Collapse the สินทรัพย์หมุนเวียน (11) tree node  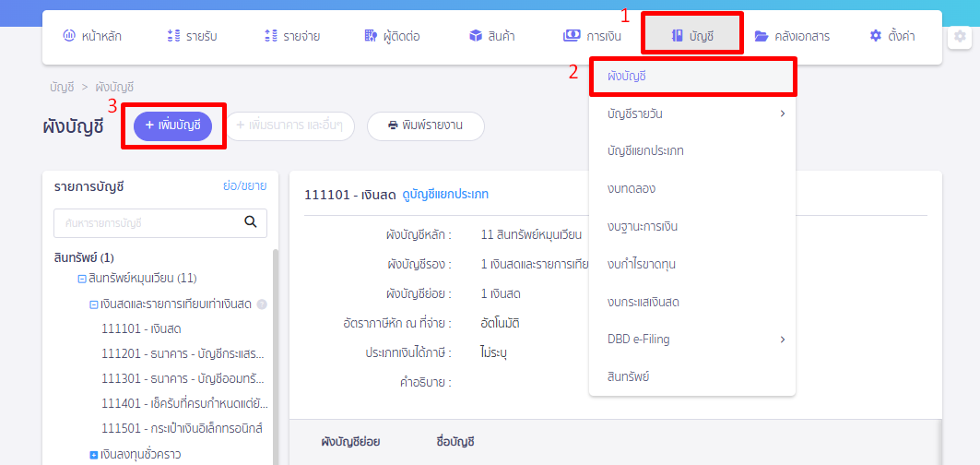click(x=81, y=279)
